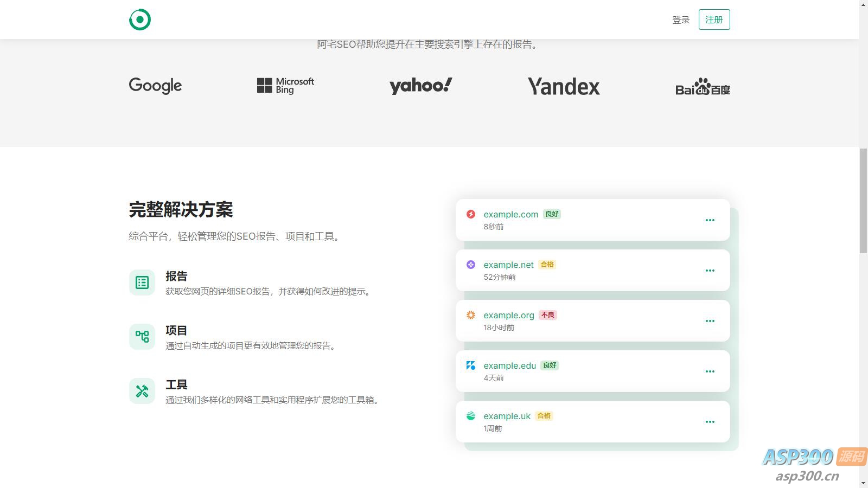
Task: Click the example.com favicon icon
Action: click(471, 214)
